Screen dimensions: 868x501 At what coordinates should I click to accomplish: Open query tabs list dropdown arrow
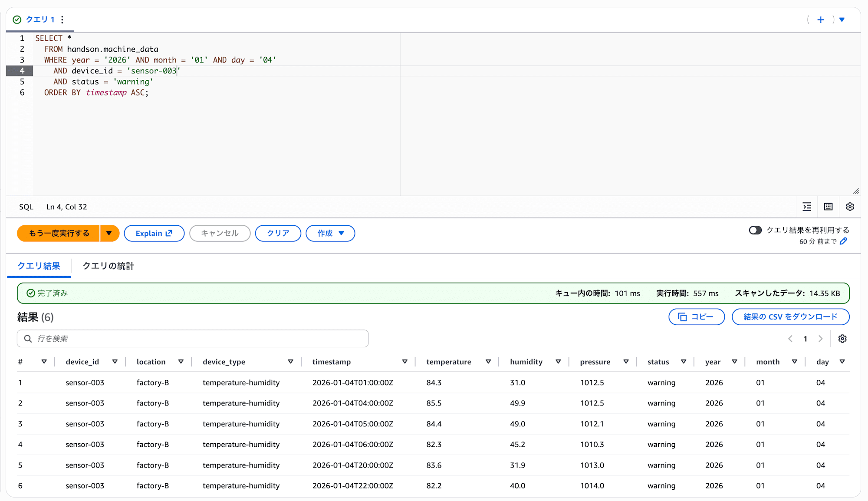(842, 20)
